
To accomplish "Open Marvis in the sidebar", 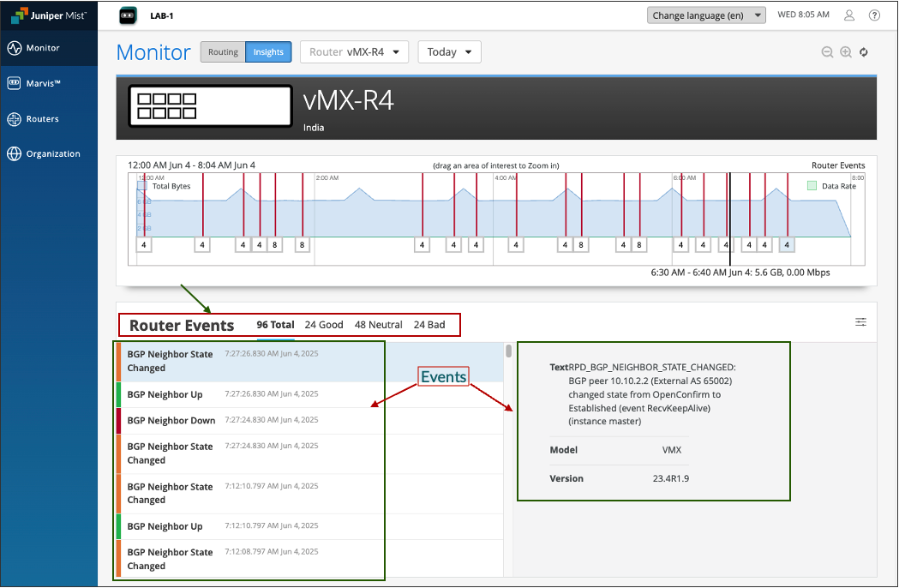I will click(43, 83).
